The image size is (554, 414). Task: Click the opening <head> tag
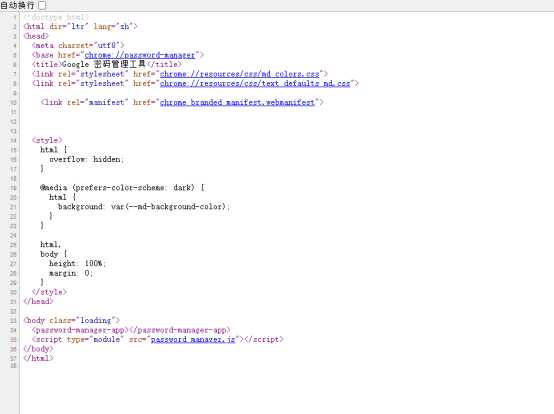(36, 36)
